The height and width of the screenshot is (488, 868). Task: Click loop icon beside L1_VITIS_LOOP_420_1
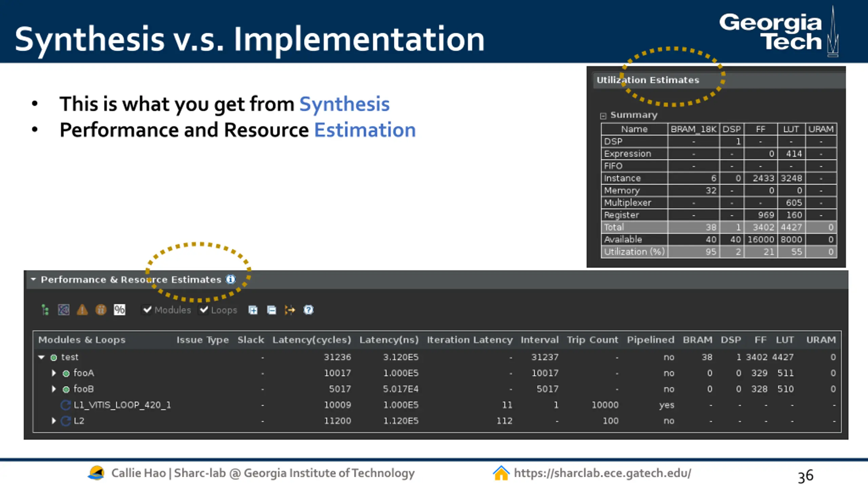coord(65,405)
